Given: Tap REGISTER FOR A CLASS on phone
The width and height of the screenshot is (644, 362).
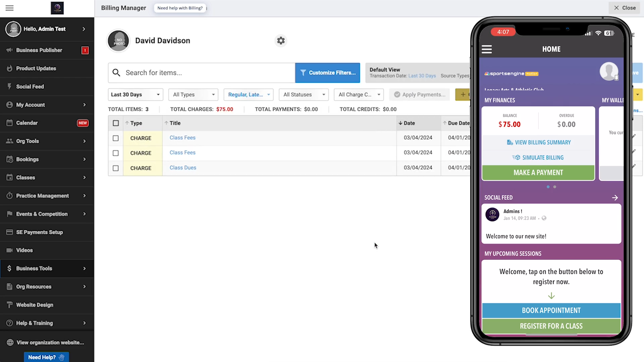Looking at the screenshot, I should click(551, 326).
